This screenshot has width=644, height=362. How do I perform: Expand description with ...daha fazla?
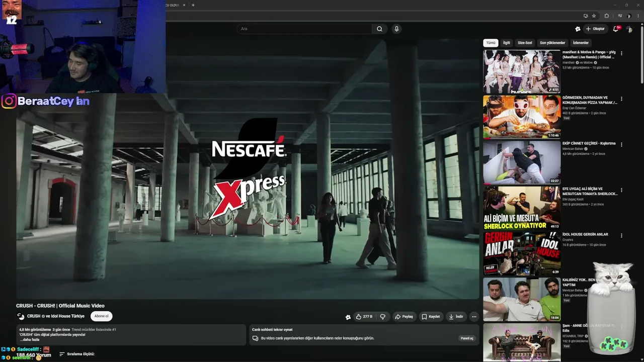tap(29, 340)
